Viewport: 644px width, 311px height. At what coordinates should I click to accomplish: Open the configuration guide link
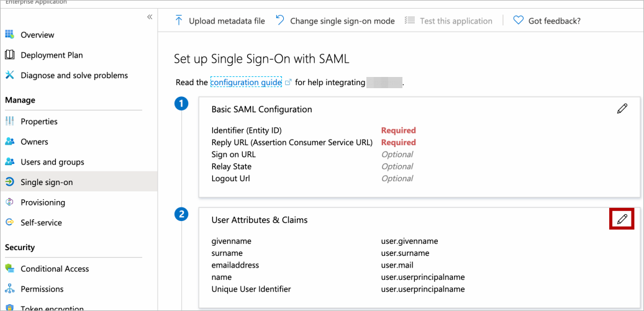246,82
